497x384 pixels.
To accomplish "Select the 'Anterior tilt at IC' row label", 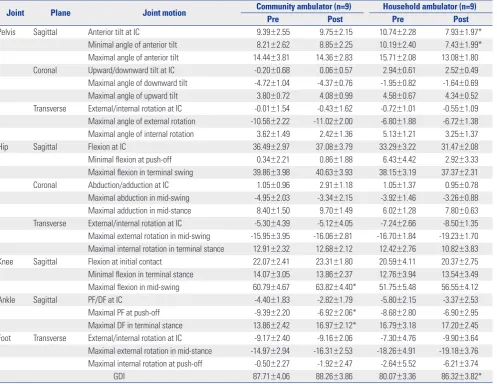I will click(114, 32).
